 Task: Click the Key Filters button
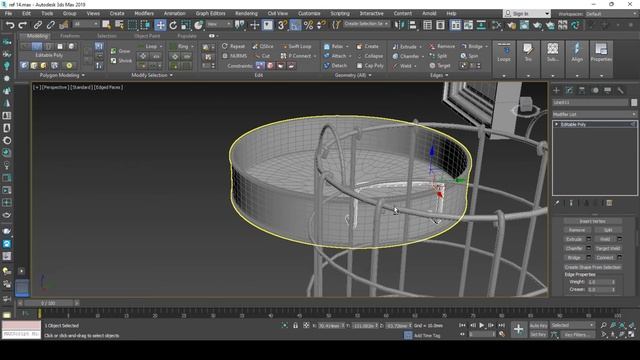(x=577, y=335)
